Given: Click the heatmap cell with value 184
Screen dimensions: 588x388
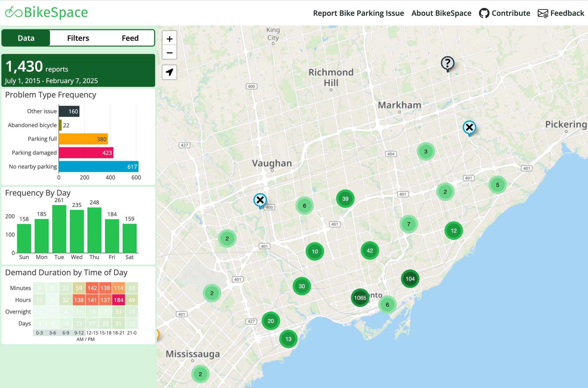Looking at the screenshot, I should [118, 300].
